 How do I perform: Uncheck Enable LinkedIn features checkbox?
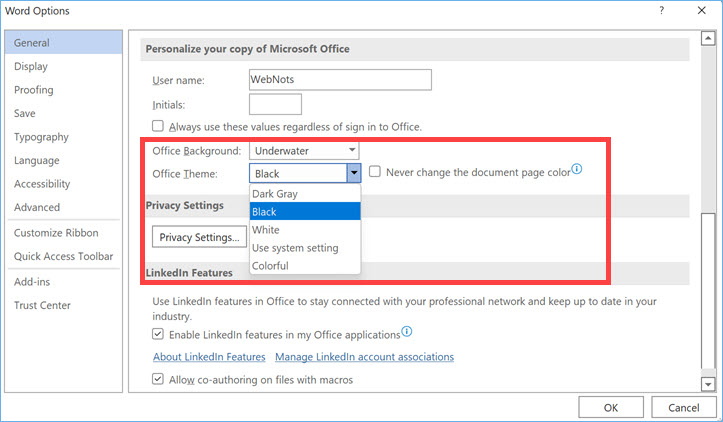158,335
